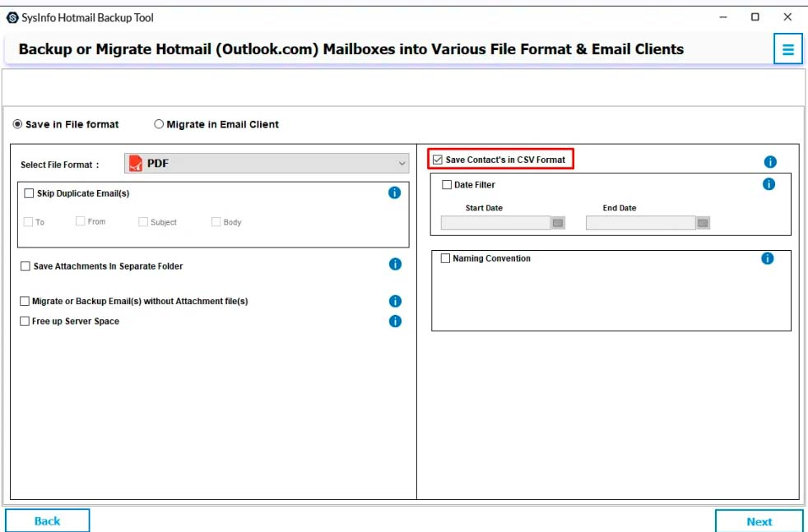Screen dimensions: 808x532
Task: Check Migrate or Backup Email(s) without Attachment
Action: (24, 301)
